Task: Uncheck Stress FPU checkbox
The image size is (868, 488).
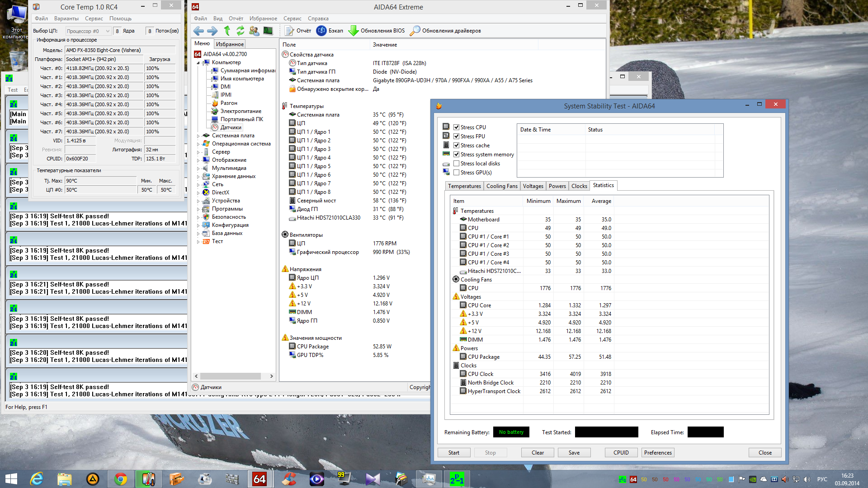Action: click(x=457, y=136)
